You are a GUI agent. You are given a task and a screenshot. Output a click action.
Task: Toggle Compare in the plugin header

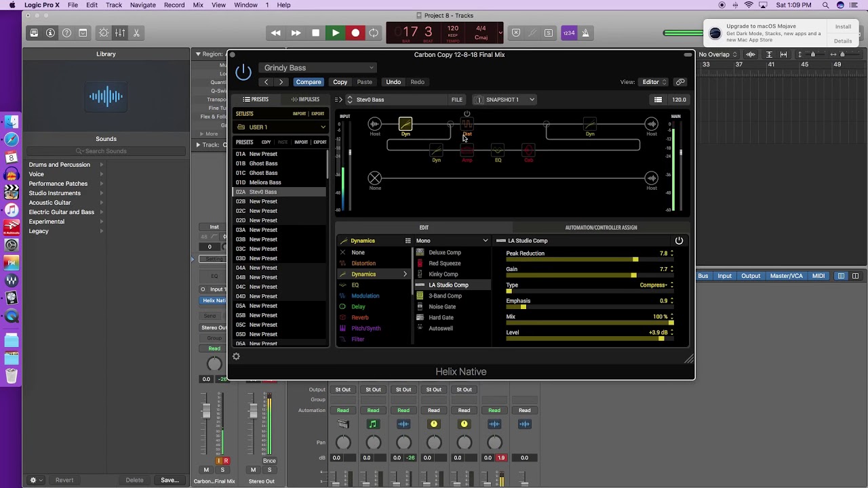pyautogui.click(x=308, y=82)
